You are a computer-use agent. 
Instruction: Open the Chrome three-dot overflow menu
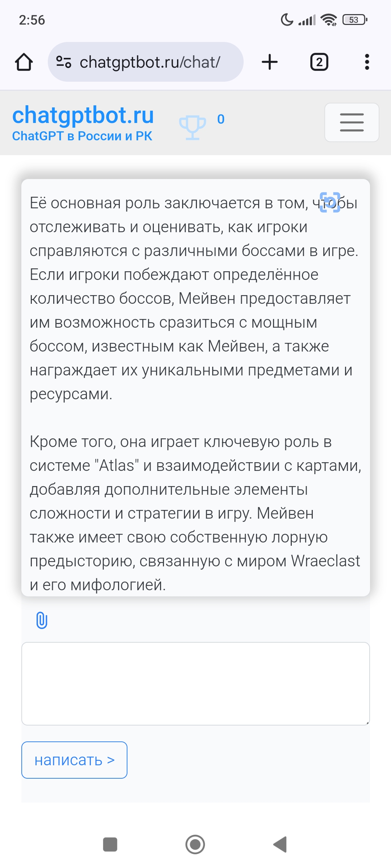click(367, 62)
